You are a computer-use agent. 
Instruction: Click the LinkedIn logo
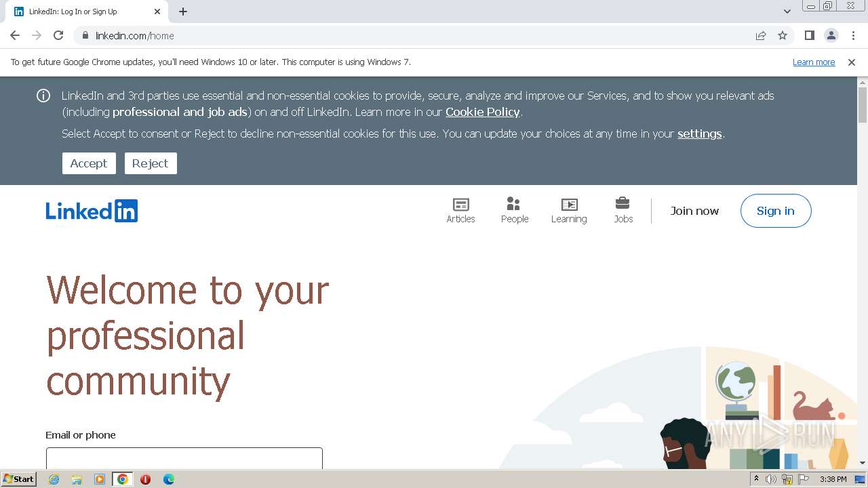[x=92, y=211]
